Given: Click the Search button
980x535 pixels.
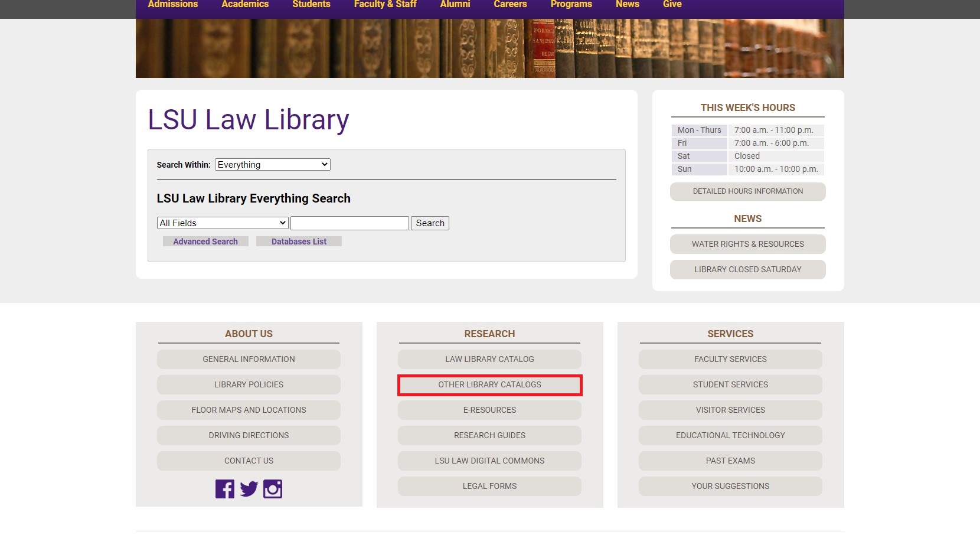Looking at the screenshot, I should (430, 223).
